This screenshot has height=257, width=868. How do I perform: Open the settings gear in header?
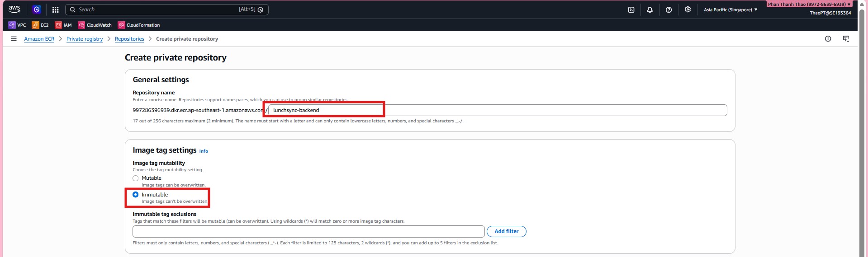click(x=688, y=9)
